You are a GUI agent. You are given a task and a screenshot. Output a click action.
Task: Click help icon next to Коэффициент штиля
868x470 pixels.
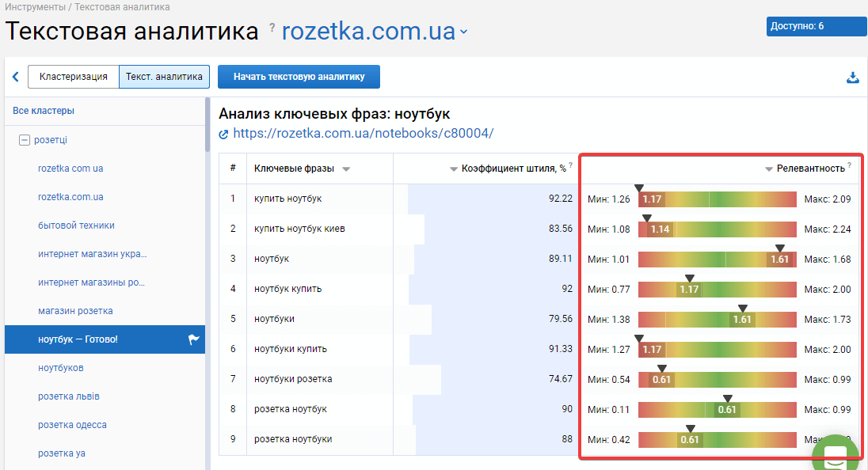tap(571, 165)
